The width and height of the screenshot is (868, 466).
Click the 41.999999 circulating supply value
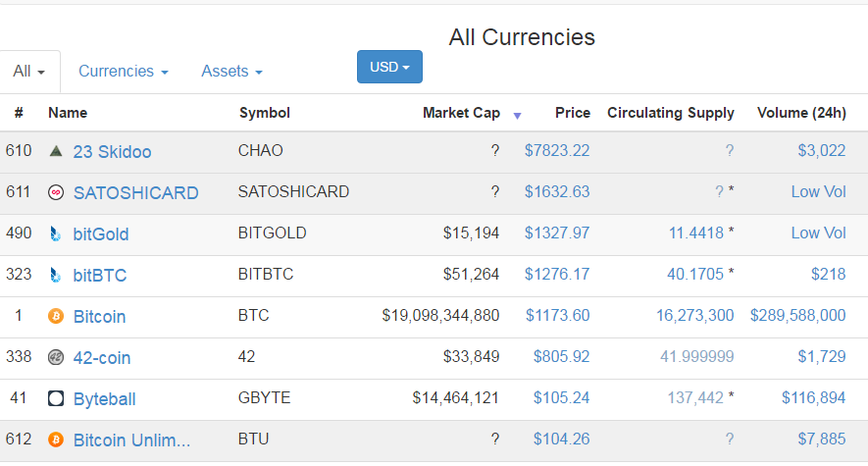(697, 356)
